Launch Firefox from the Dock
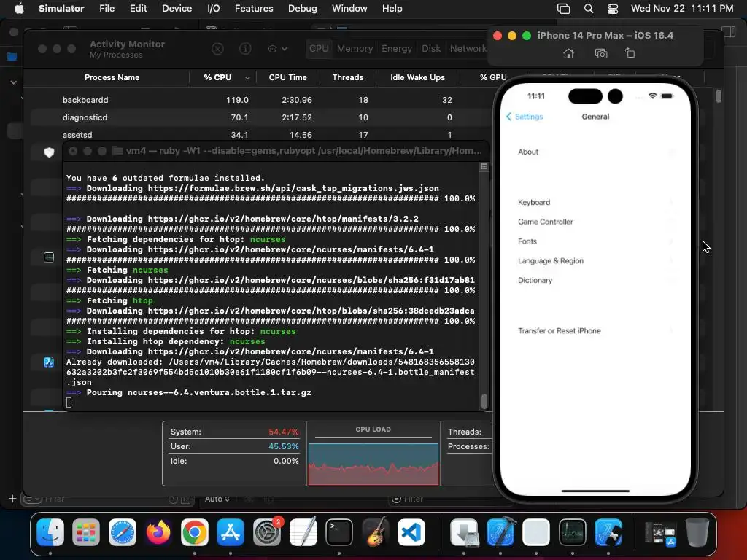This screenshot has height=560, width=747. point(158,532)
